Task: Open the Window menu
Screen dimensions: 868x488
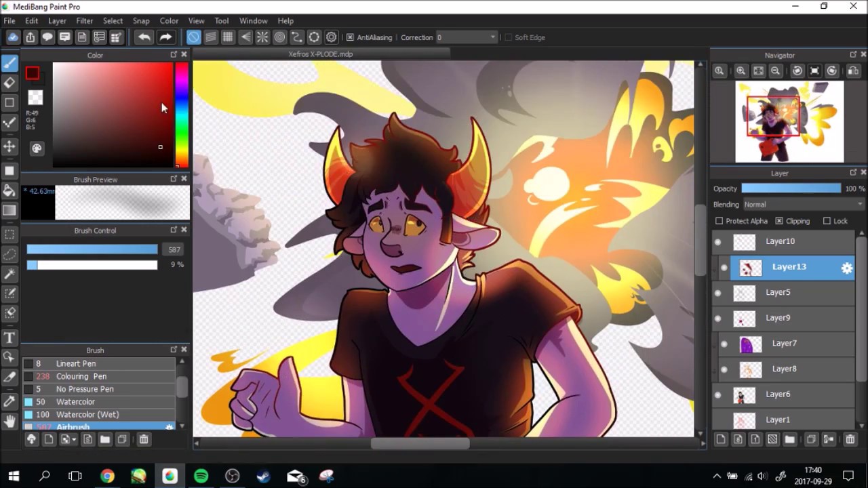Action: (253, 21)
